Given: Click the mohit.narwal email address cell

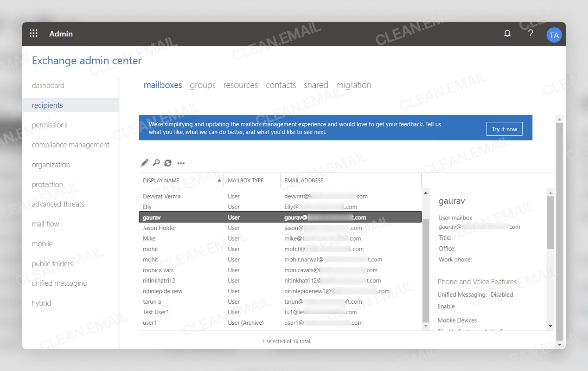Looking at the screenshot, I should click(x=333, y=260).
